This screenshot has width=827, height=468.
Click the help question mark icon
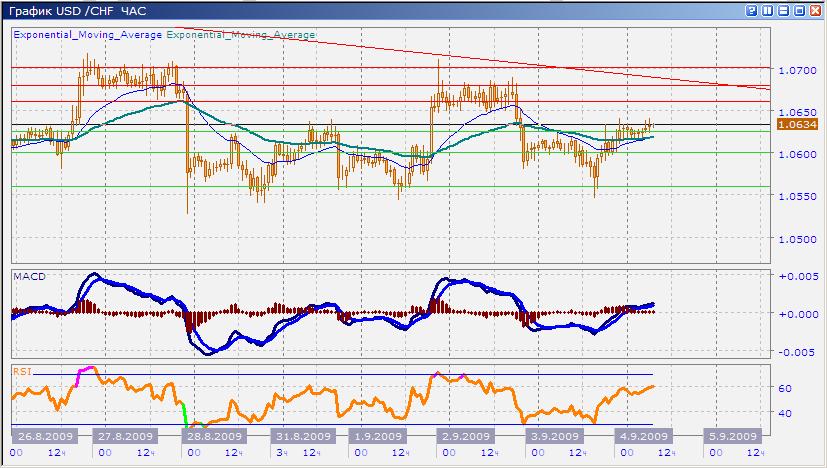[750, 9]
